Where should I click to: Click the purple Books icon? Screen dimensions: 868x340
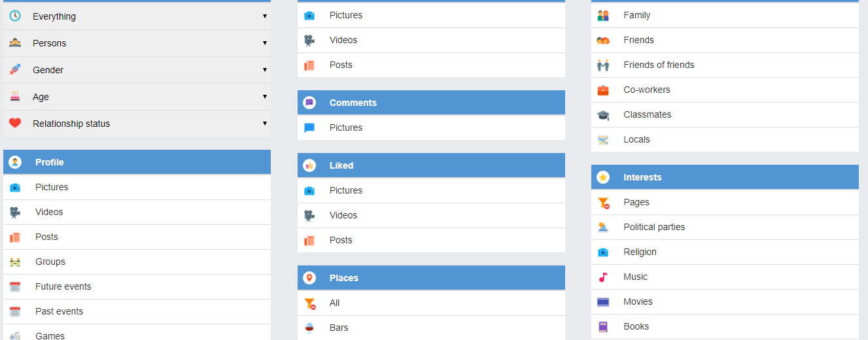point(603,327)
